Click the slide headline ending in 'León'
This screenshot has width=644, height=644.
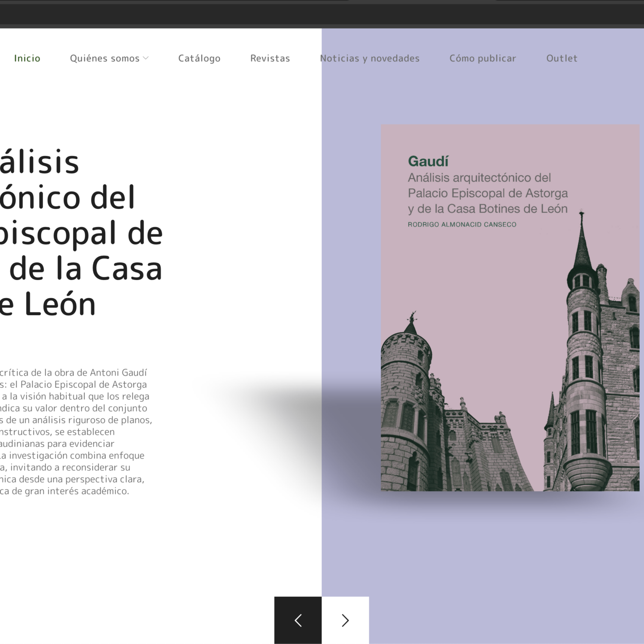coord(81,233)
